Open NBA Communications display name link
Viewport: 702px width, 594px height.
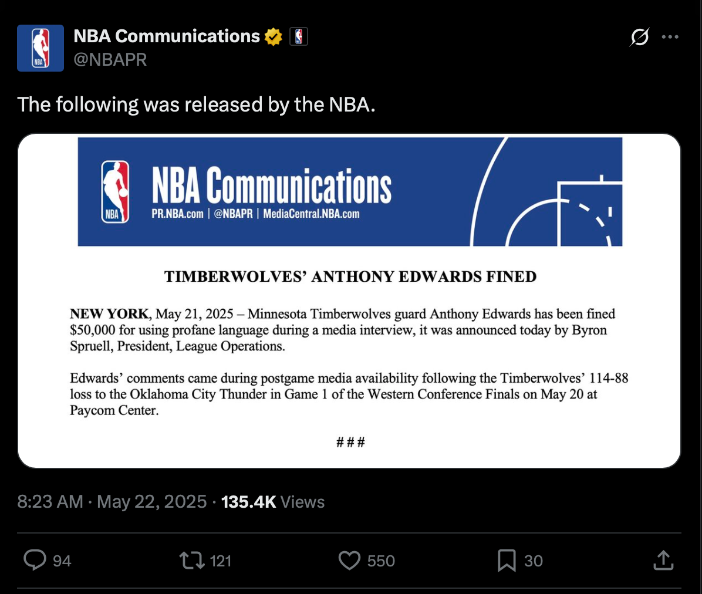point(166,36)
